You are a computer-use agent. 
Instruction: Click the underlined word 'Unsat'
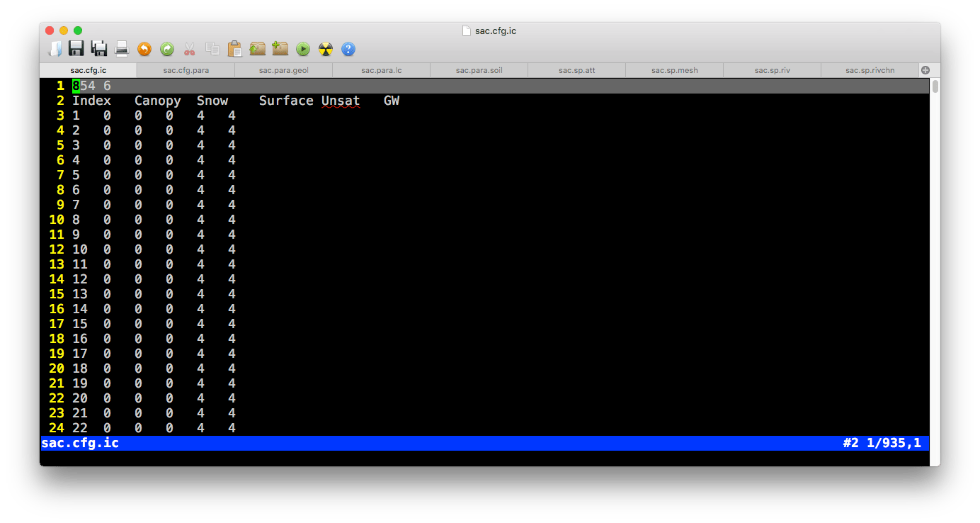pyautogui.click(x=341, y=101)
